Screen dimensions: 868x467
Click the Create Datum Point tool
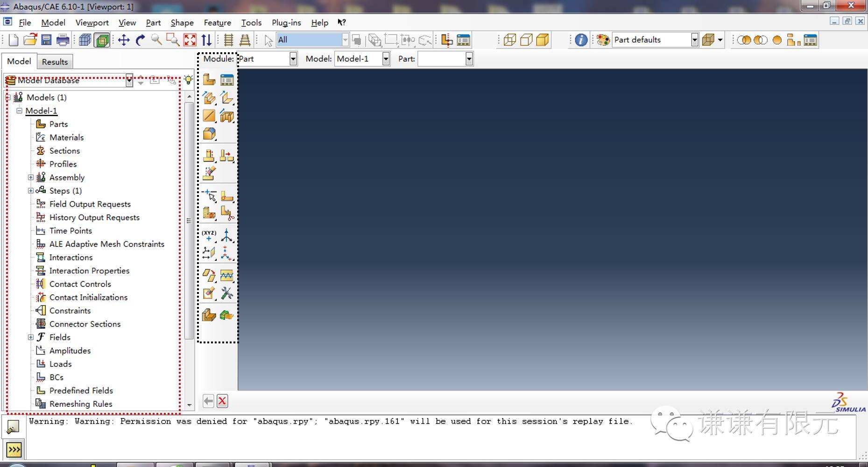pyautogui.click(x=209, y=235)
